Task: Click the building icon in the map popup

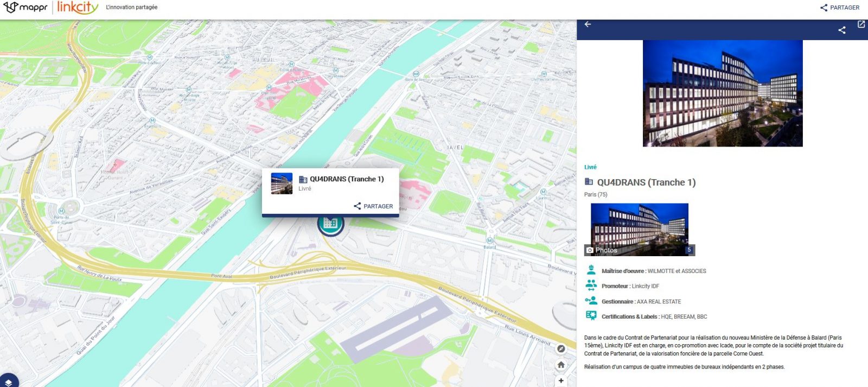Action: (303, 179)
